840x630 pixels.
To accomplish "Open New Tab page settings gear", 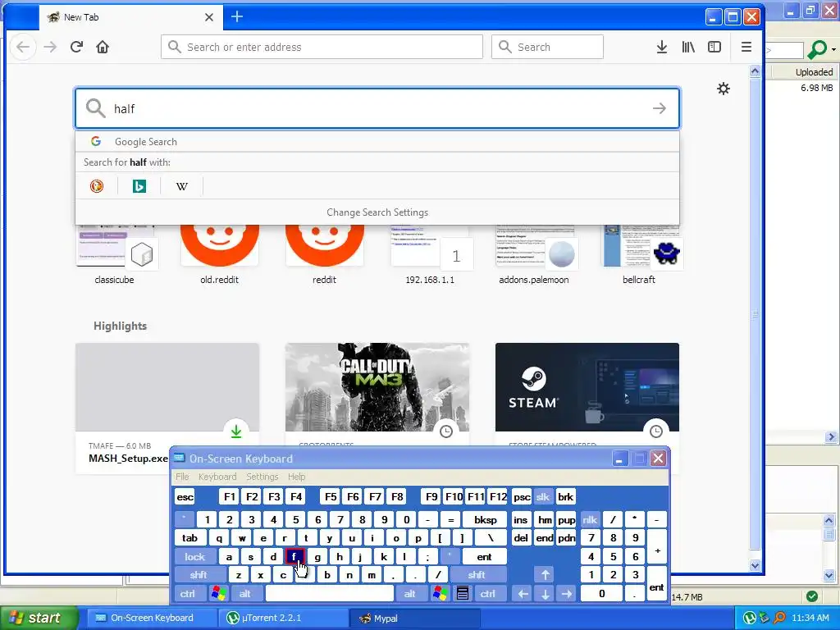I will [x=724, y=89].
